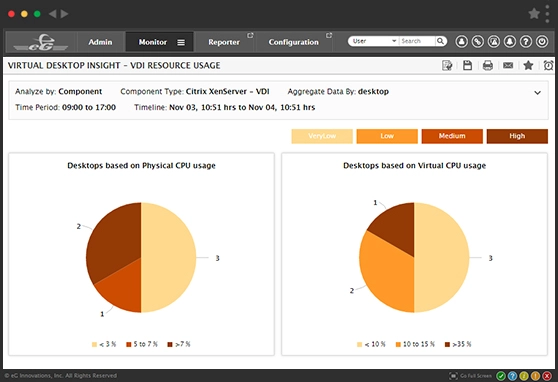Open the Admin tab
This screenshot has height=382, width=558.
[100, 42]
